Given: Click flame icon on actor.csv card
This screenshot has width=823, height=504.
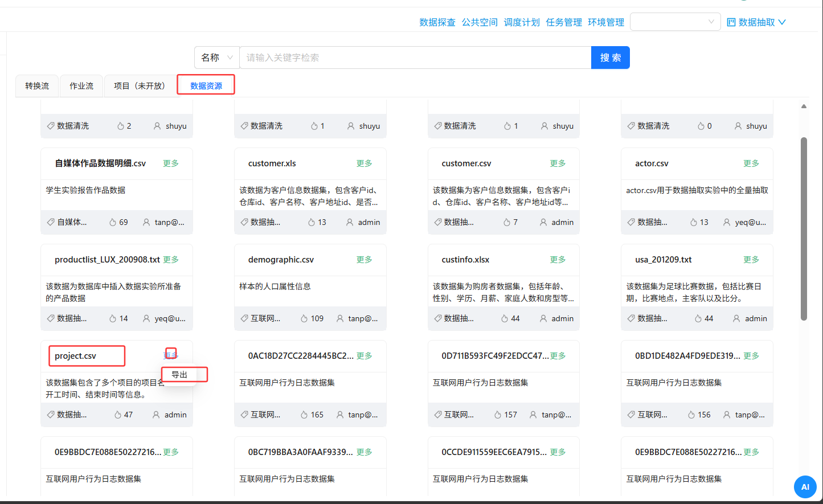Looking at the screenshot, I should point(693,222).
